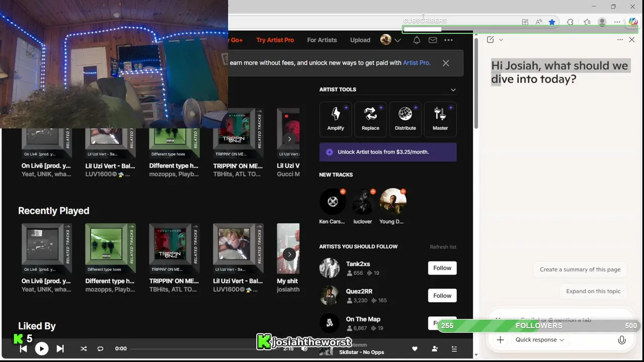Close the Copilot side pane
Viewport: 644px width, 362px height.
click(632, 40)
